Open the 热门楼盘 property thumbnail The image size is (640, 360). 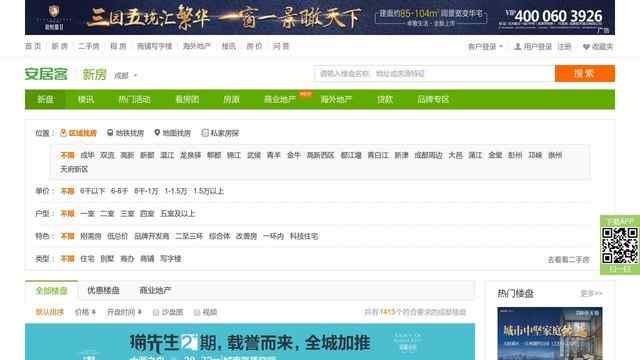pyautogui.click(x=550, y=333)
